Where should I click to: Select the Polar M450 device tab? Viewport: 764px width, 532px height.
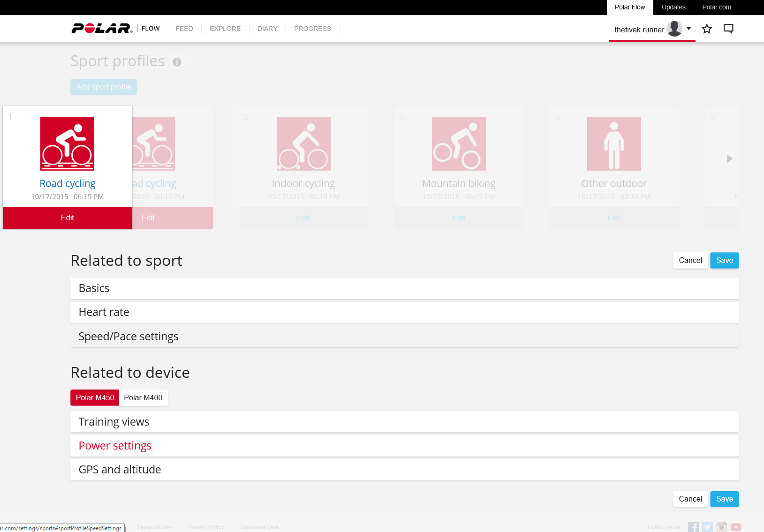[x=95, y=397]
